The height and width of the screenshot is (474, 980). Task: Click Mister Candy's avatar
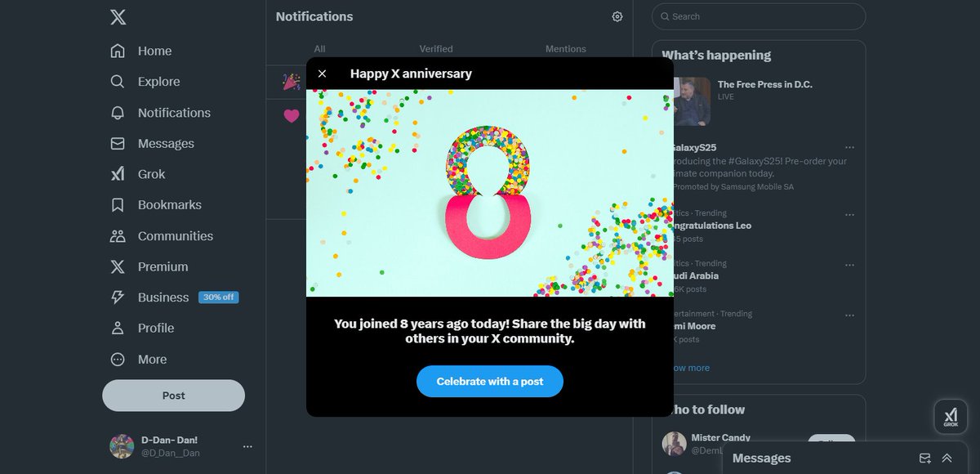(675, 444)
